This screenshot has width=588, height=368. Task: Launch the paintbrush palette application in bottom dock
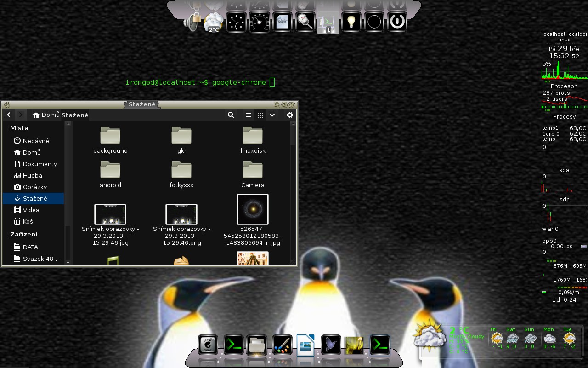point(282,345)
